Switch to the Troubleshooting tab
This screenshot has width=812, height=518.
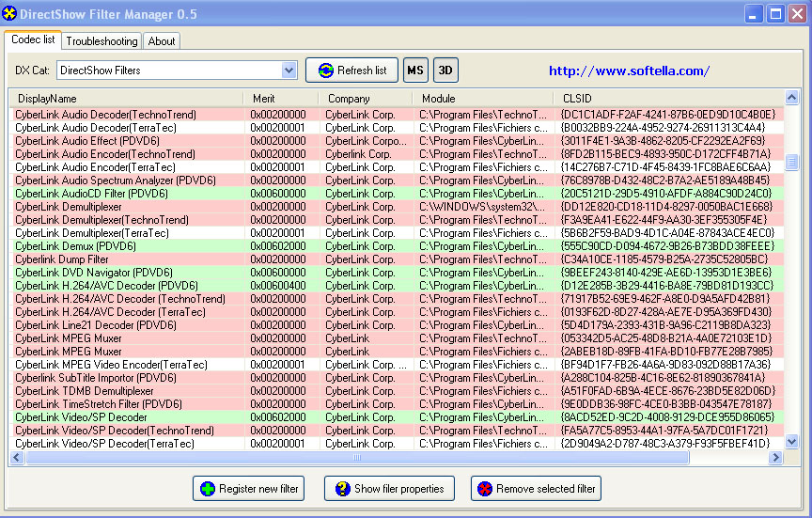[101, 41]
